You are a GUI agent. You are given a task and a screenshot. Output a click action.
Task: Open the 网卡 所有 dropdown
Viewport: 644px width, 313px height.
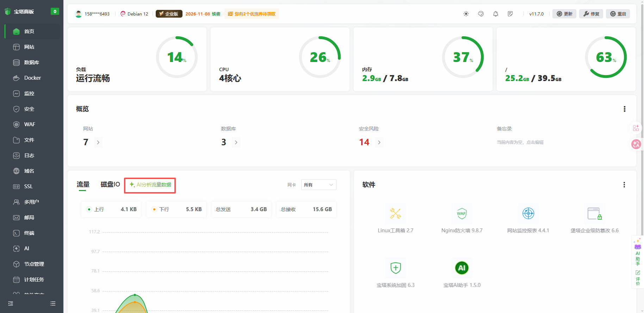[318, 185]
